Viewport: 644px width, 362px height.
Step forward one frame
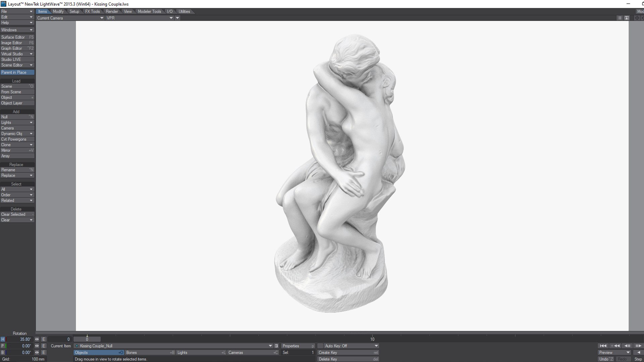tap(638, 346)
